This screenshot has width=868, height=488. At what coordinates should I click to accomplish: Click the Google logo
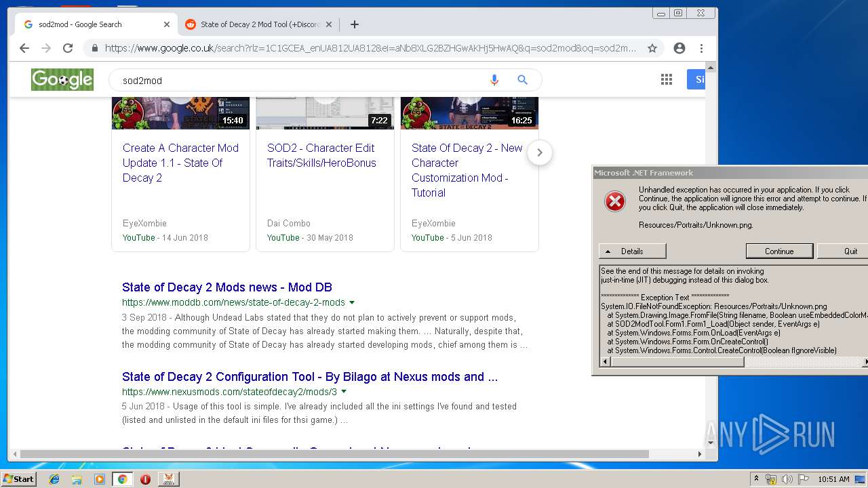62,79
